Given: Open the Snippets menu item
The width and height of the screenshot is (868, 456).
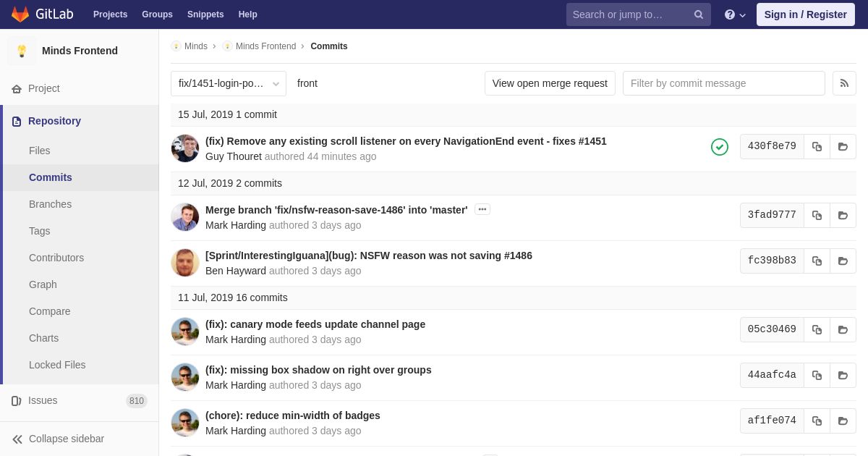Looking at the screenshot, I should click(x=205, y=14).
